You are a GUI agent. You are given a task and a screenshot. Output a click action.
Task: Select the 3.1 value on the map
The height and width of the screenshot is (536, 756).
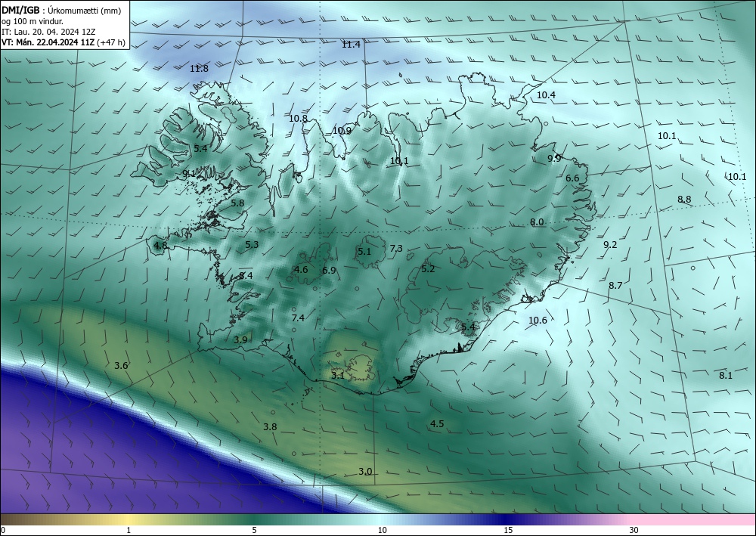[x=338, y=375]
